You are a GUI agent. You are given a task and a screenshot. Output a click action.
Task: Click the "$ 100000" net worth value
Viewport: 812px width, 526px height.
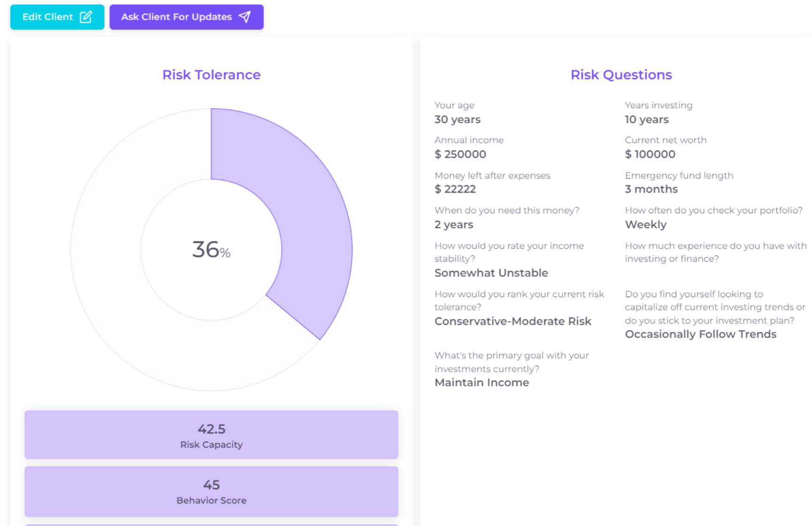click(650, 154)
